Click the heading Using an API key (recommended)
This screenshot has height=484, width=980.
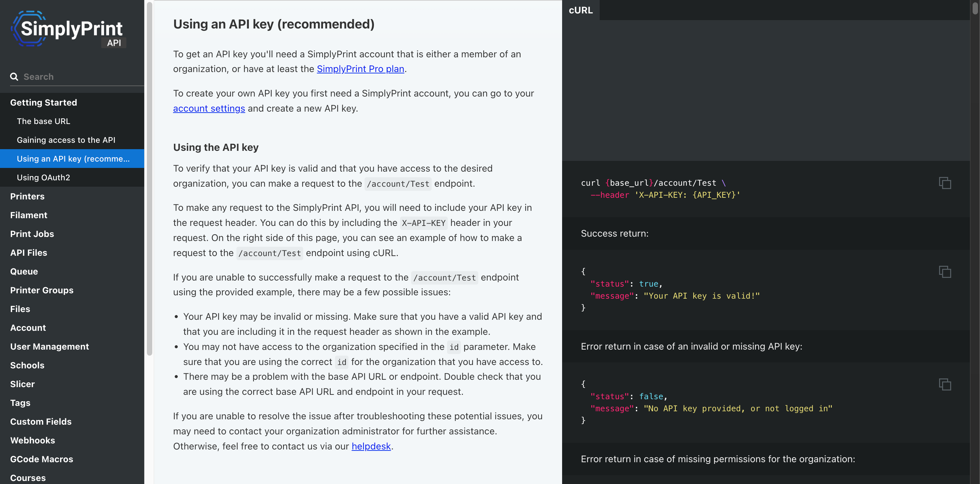[274, 24]
